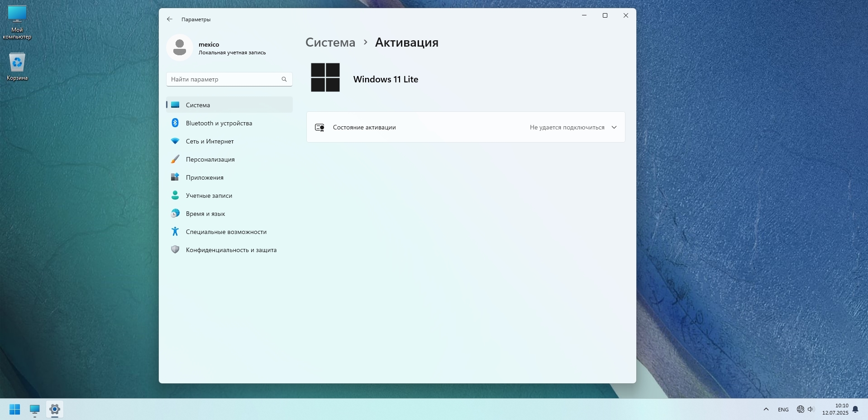Screen dimensions: 868x420
Task: Open Сеть и Интернет settings
Action: tap(229, 141)
